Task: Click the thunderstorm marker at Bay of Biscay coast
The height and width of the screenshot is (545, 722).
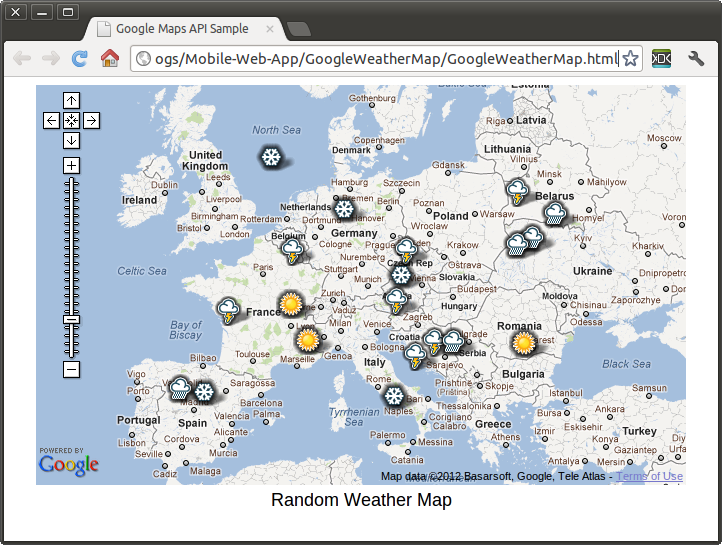Action: pos(228,311)
